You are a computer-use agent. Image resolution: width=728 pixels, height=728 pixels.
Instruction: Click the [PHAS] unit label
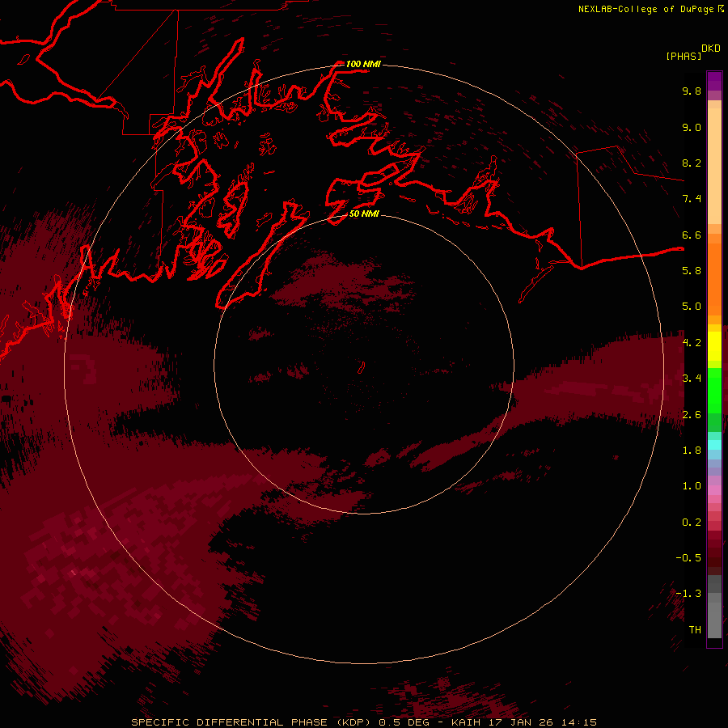[x=684, y=56]
